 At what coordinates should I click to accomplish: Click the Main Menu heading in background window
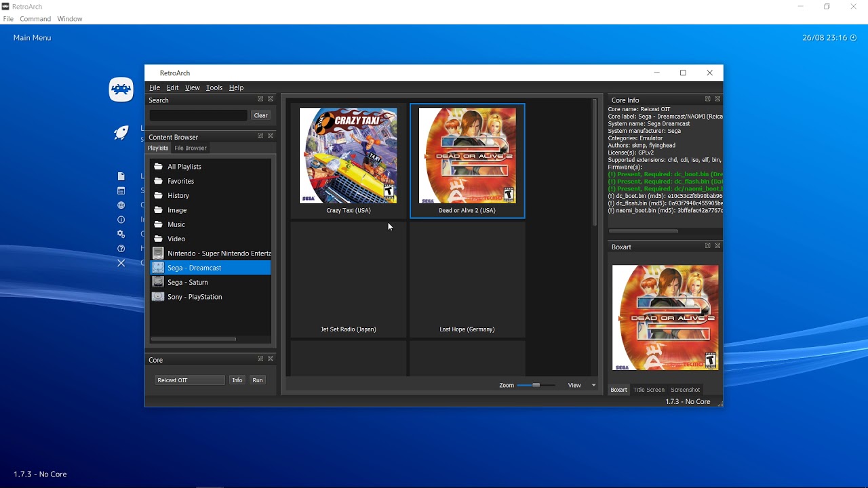[x=32, y=38]
